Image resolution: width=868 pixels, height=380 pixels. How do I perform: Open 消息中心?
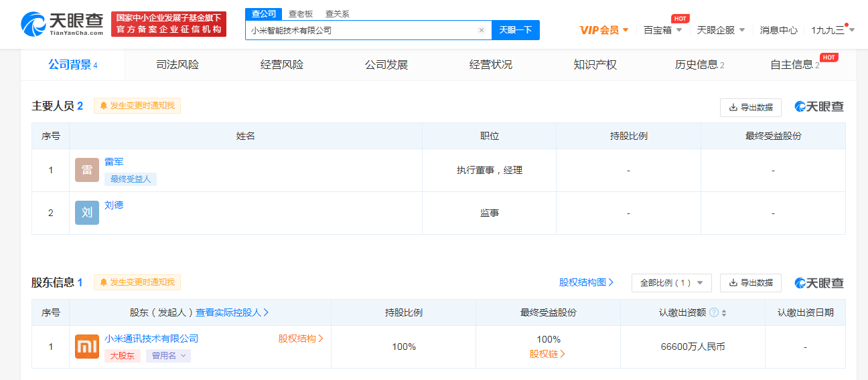(779, 30)
